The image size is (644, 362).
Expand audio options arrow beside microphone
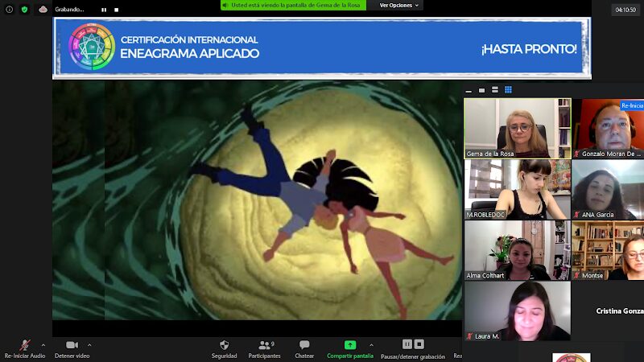click(43, 345)
